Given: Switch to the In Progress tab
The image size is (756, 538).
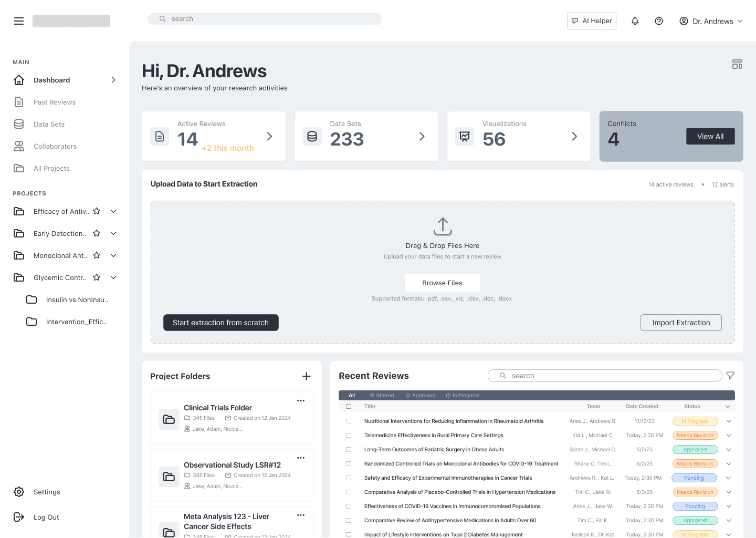Looking at the screenshot, I should [463, 396].
